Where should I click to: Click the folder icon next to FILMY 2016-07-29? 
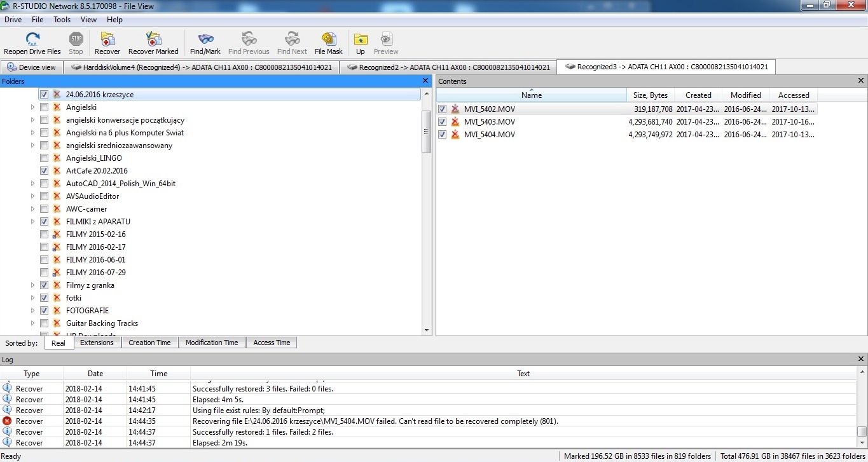pyautogui.click(x=57, y=273)
